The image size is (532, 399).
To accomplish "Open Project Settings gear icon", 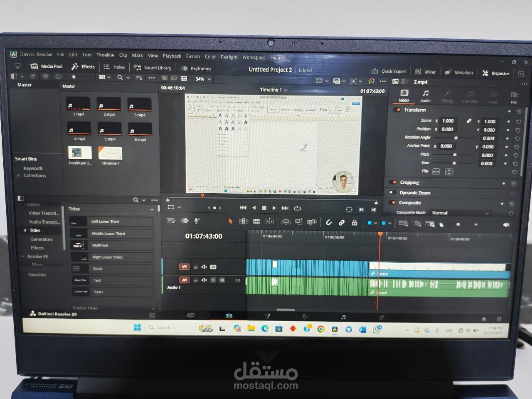I will pos(499,319).
